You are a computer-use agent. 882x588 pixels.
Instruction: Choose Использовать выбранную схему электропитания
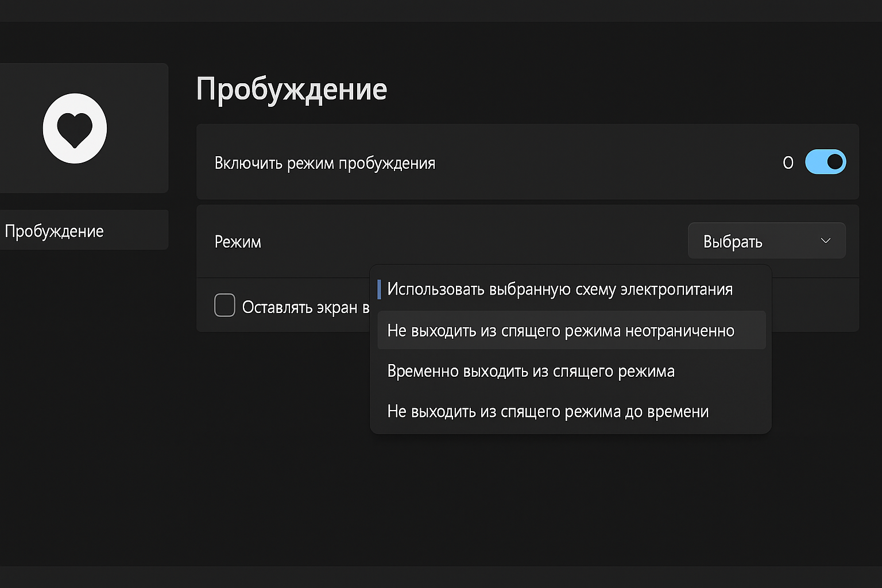pyautogui.click(x=560, y=289)
